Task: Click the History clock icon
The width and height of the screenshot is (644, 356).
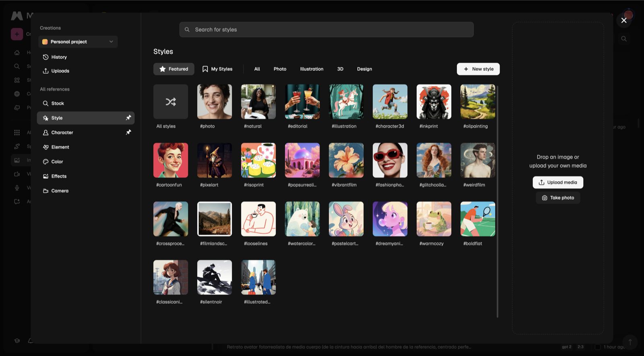Action: [x=46, y=57]
